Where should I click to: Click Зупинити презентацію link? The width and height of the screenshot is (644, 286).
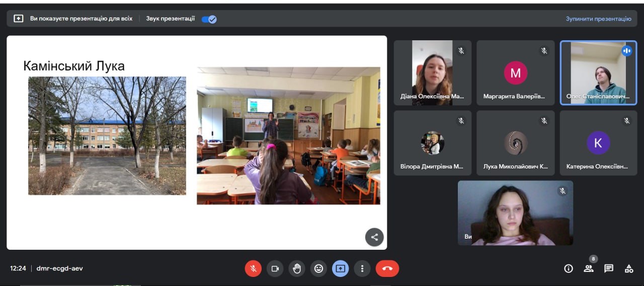point(598,19)
